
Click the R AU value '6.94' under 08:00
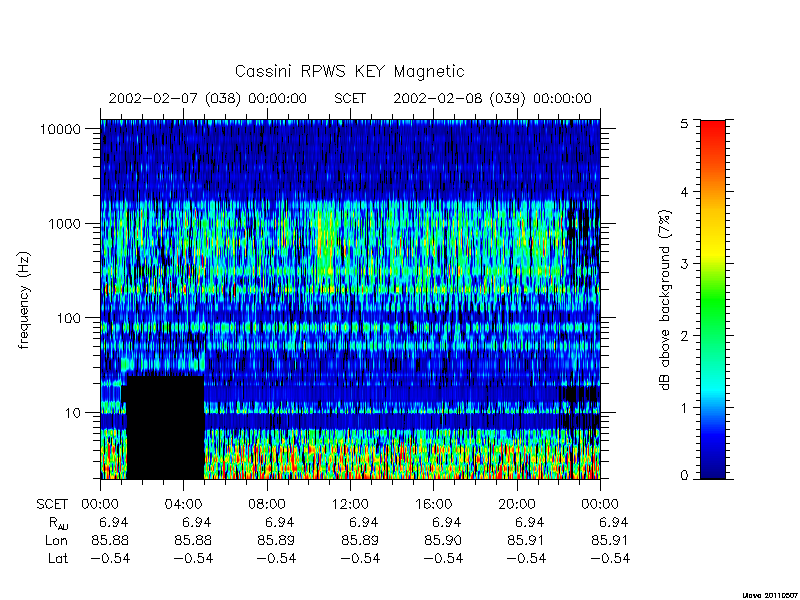(280, 522)
